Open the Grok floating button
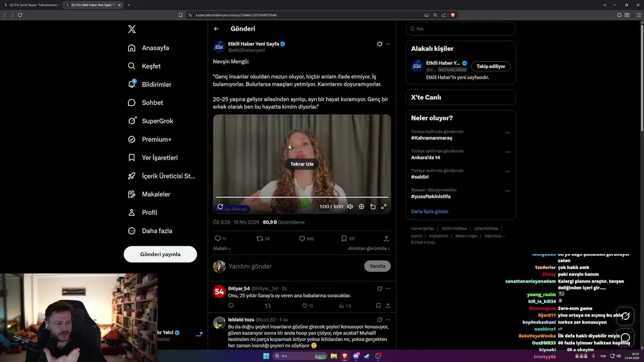Viewport: 644px width, 362px height. point(625,316)
